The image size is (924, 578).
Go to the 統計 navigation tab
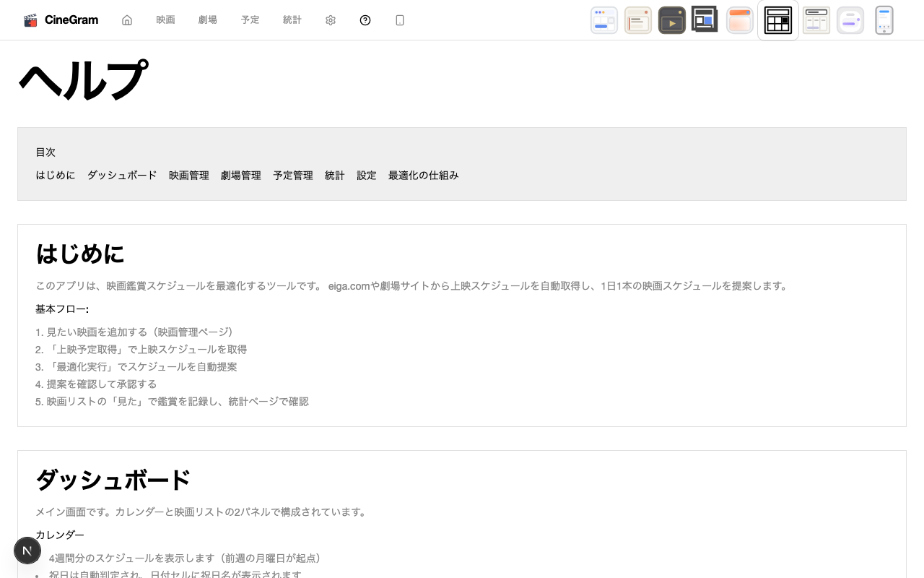pyautogui.click(x=292, y=20)
